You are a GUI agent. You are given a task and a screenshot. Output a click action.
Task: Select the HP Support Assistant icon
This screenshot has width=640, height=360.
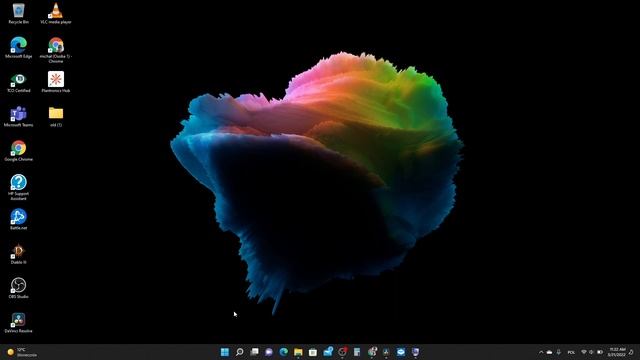point(18,187)
